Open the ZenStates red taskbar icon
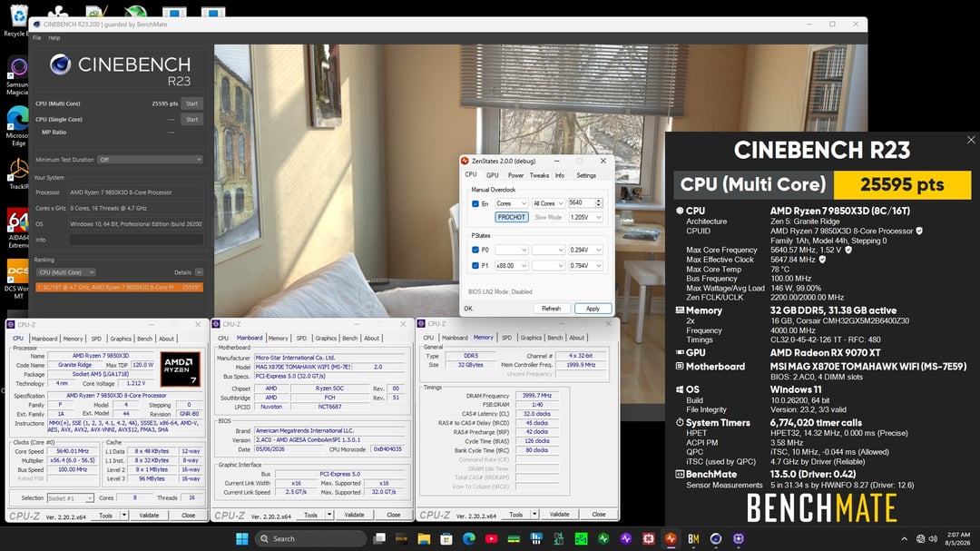This screenshot has height=551, width=980. (x=671, y=538)
